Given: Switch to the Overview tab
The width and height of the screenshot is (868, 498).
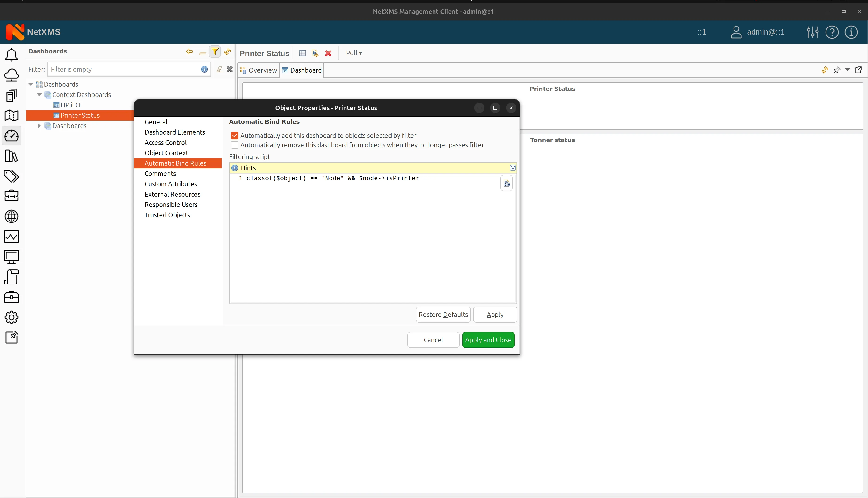Looking at the screenshot, I should point(262,70).
